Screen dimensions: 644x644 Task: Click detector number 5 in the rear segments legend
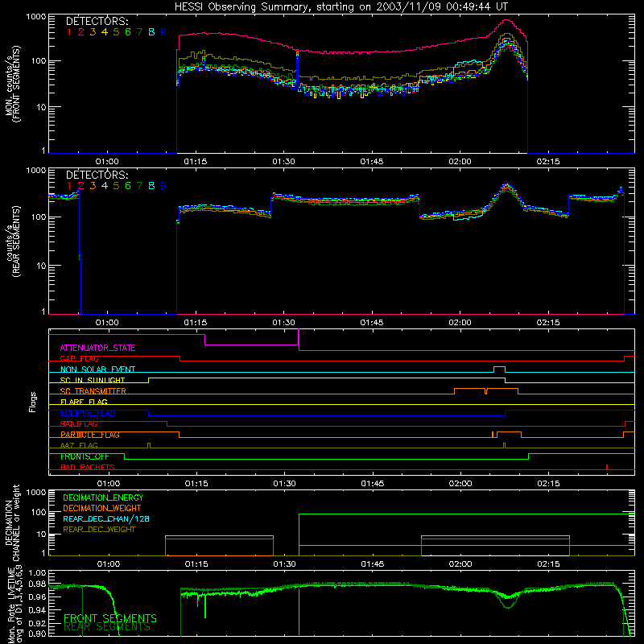116,186
